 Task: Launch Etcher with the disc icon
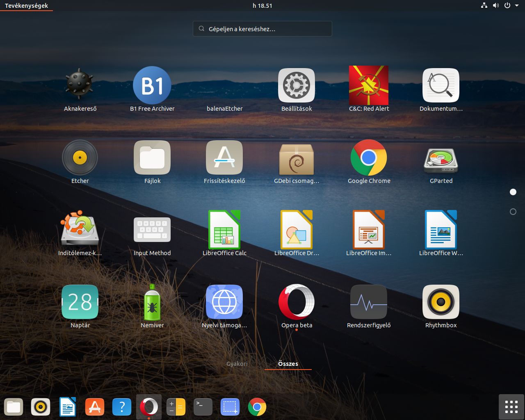coord(80,157)
